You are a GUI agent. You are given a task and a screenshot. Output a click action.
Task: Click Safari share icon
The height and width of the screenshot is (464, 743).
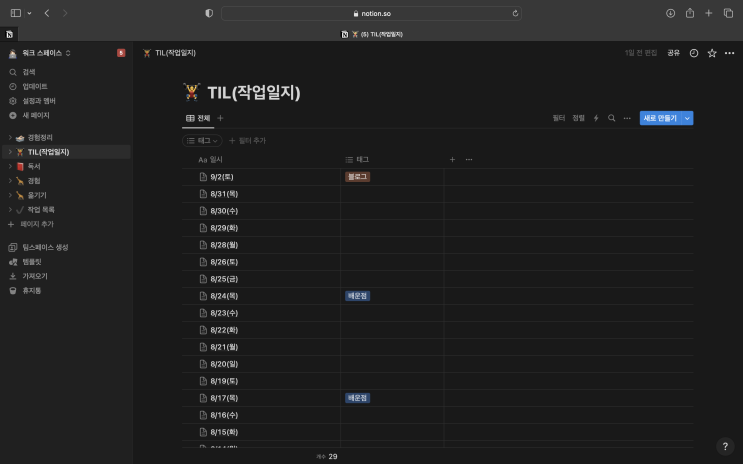pos(690,13)
